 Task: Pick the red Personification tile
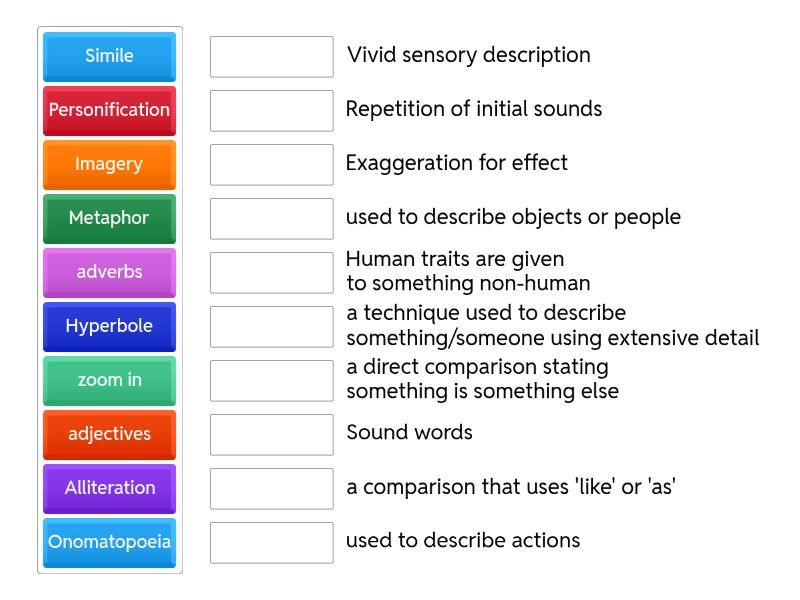click(109, 110)
